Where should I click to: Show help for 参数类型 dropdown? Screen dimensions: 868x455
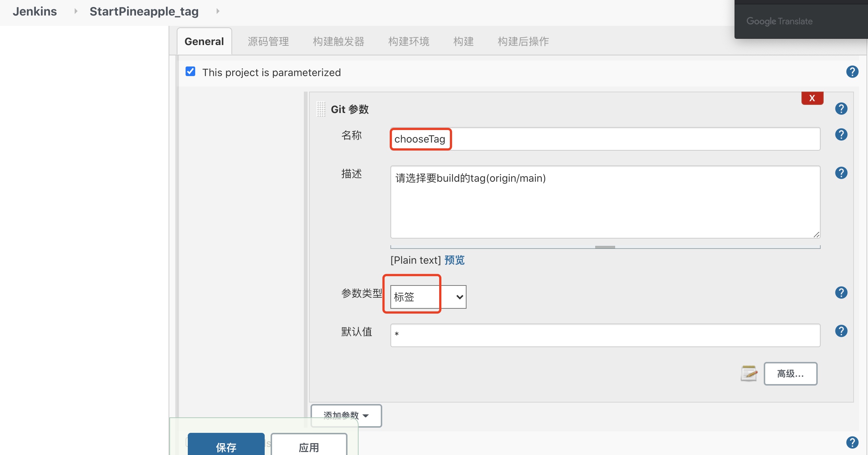[x=841, y=293]
